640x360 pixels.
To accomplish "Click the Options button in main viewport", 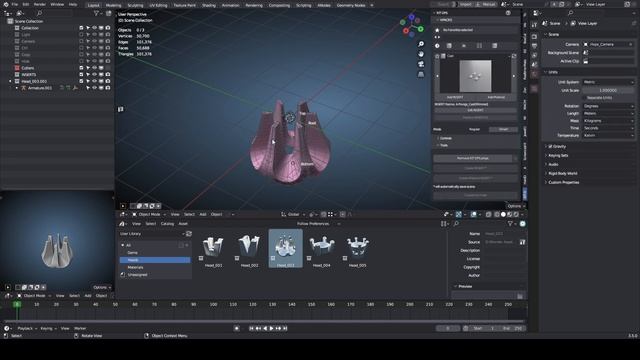I will pyautogui.click(x=514, y=206).
